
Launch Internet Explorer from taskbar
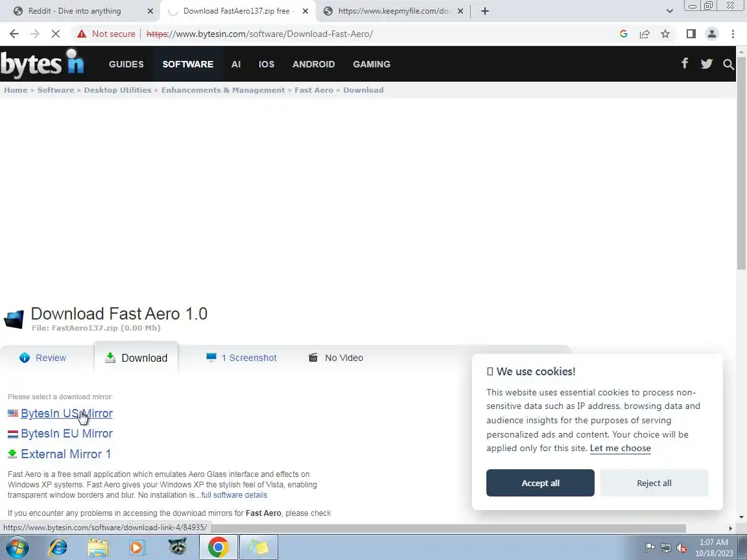tap(58, 547)
